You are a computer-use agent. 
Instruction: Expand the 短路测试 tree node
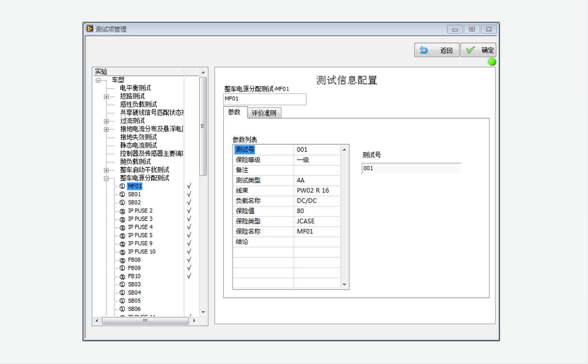pyautogui.click(x=106, y=97)
